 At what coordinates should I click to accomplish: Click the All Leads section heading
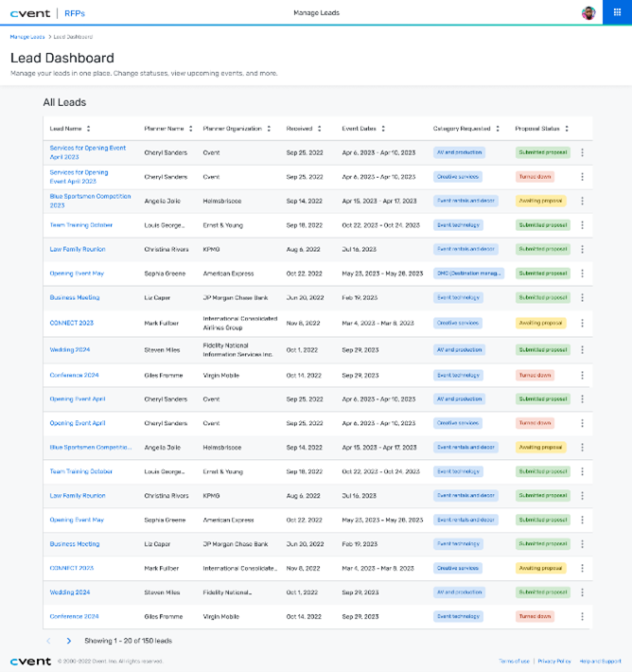coord(64,102)
